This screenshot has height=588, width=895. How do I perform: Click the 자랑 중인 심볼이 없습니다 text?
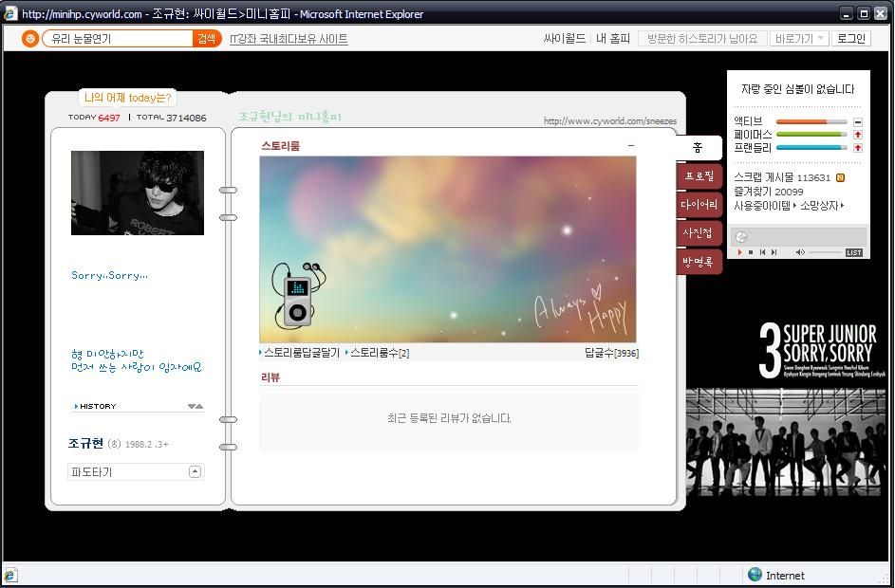(798, 89)
